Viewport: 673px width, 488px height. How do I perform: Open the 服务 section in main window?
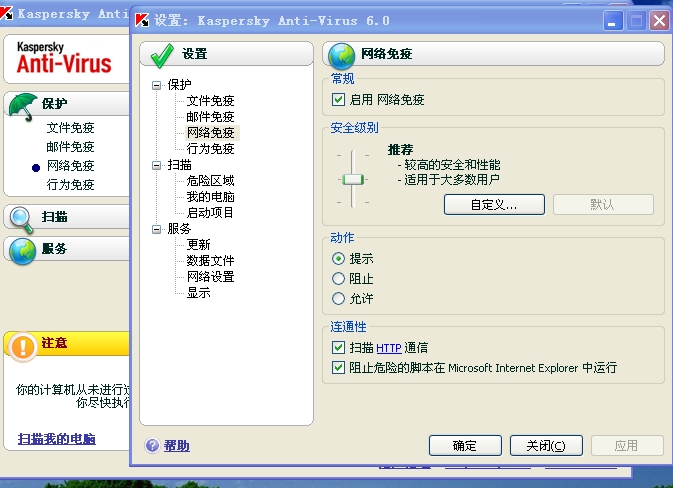pos(67,249)
